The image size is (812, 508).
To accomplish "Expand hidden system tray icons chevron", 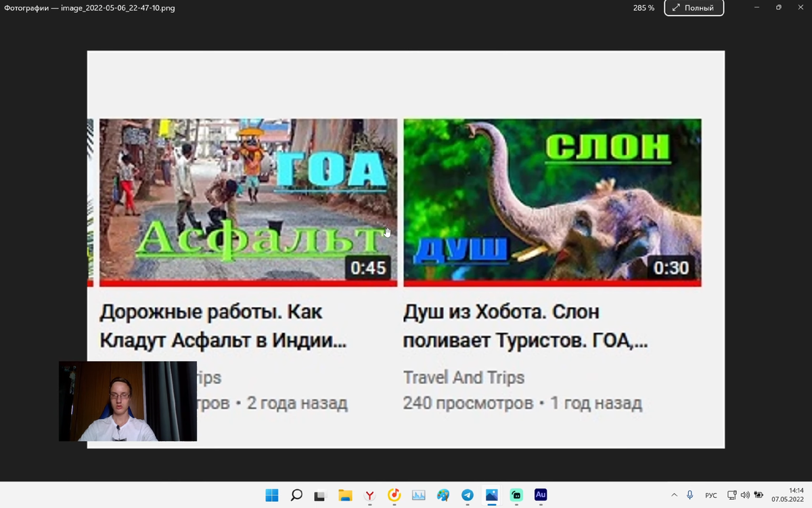I will [674, 494].
